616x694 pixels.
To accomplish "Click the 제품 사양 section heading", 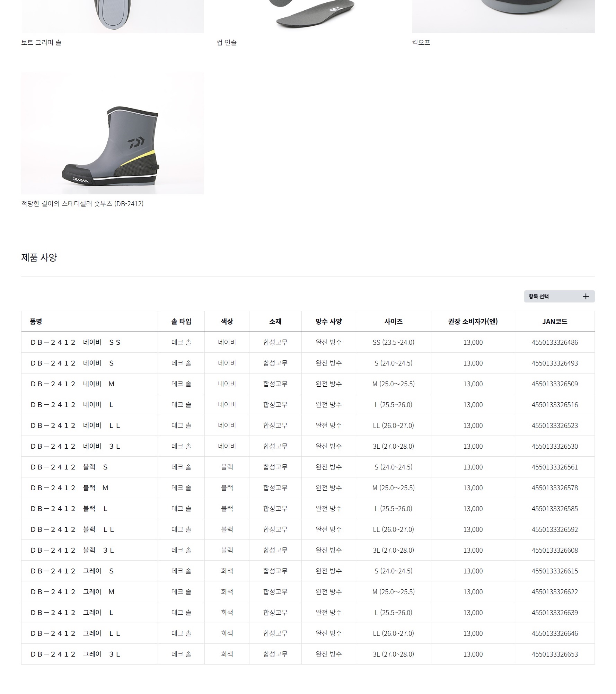I will [39, 257].
